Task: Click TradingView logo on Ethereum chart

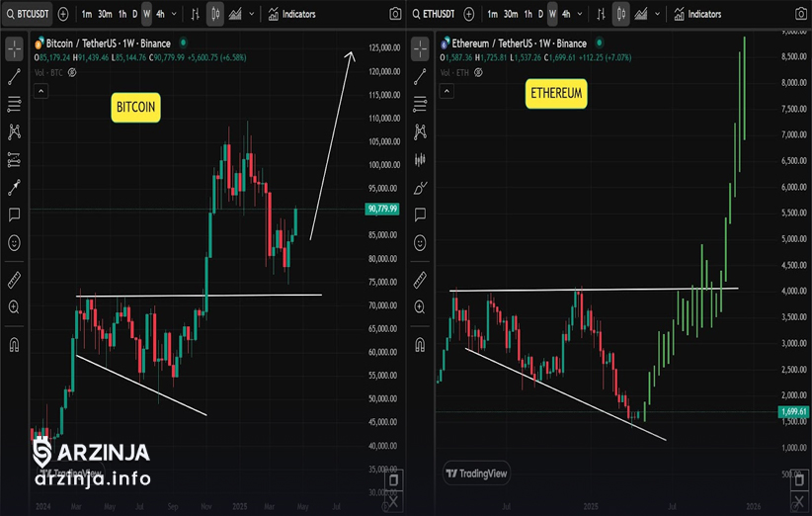Action: pyautogui.click(x=476, y=473)
